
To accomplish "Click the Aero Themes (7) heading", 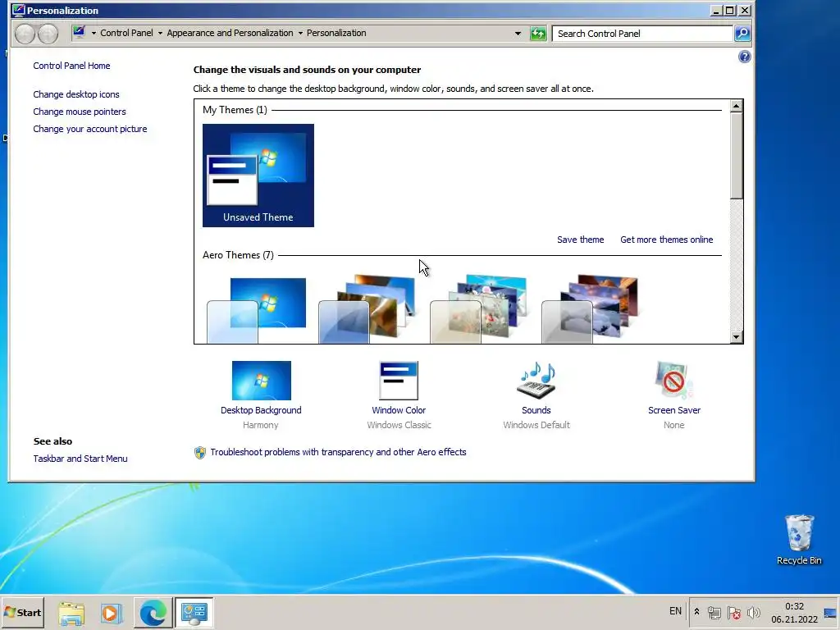I will click(x=238, y=255).
